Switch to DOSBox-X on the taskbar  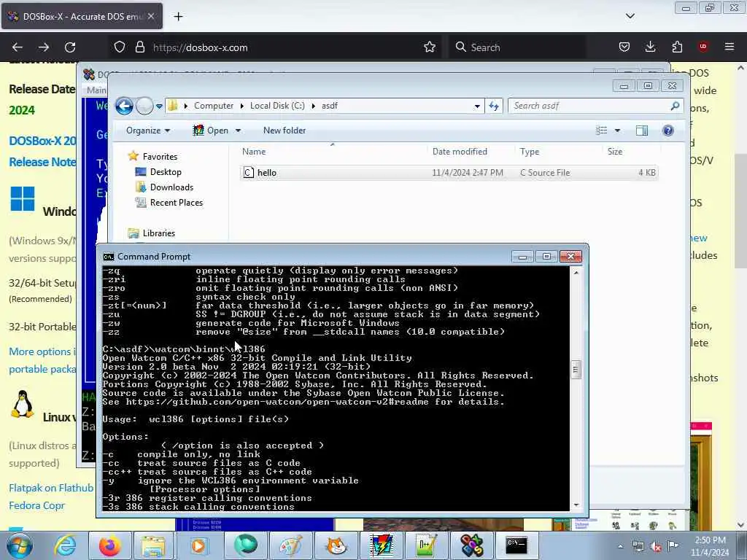472,545
